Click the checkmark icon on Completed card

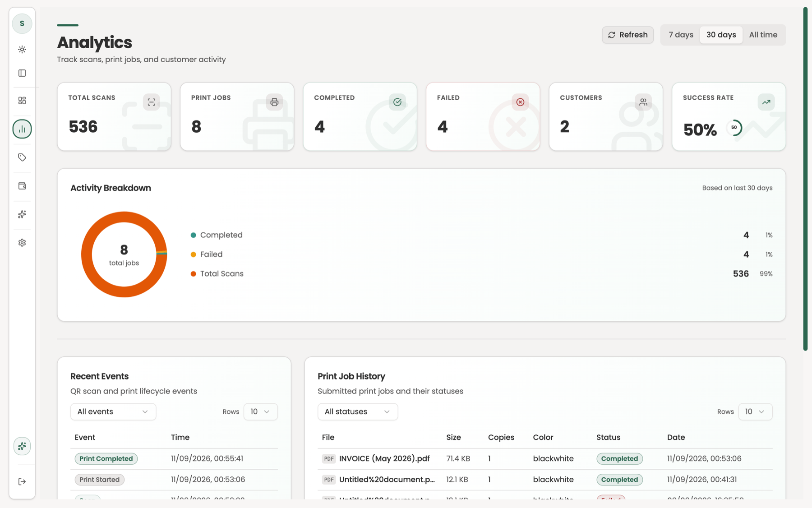click(397, 102)
